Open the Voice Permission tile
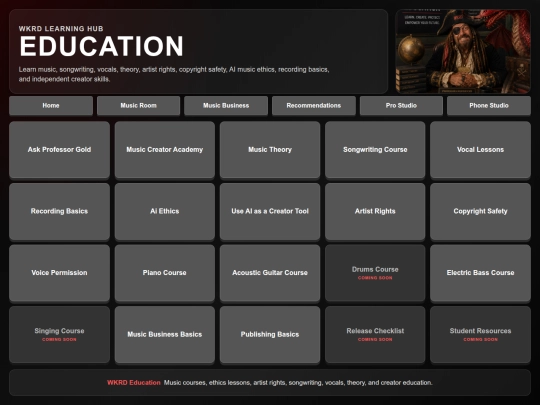540x405 pixels. [60, 273]
